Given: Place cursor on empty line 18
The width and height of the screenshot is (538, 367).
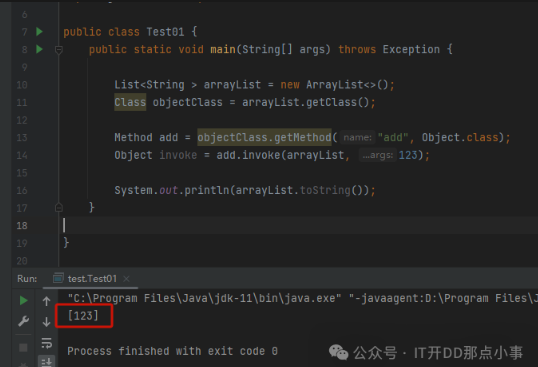Looking at the screenshot, I should point(299,225).
